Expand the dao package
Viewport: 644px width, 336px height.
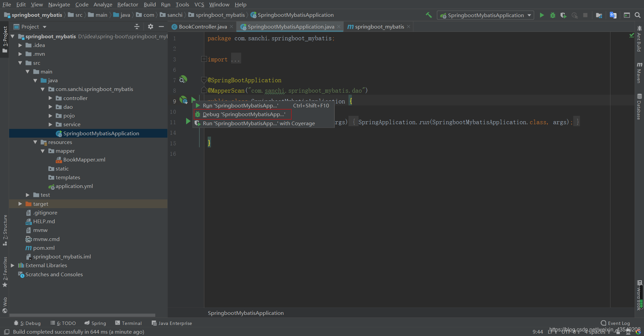click(x=50, y=107)
